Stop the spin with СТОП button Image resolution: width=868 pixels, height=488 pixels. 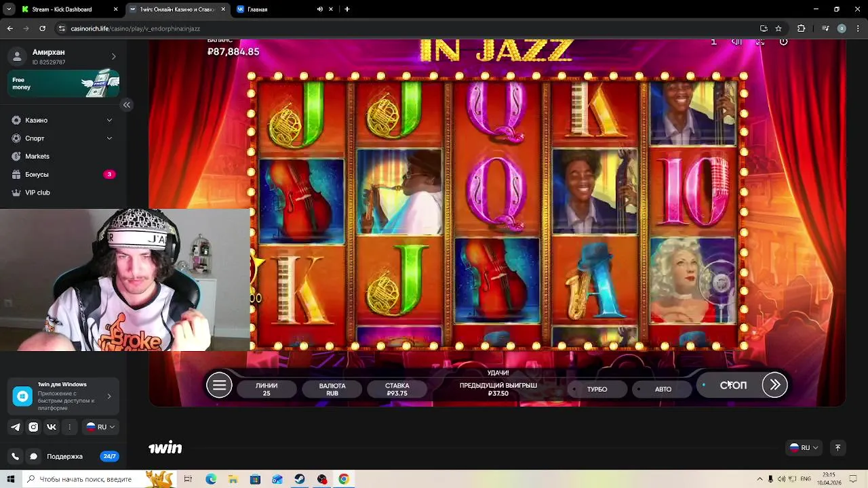point(733,385)
